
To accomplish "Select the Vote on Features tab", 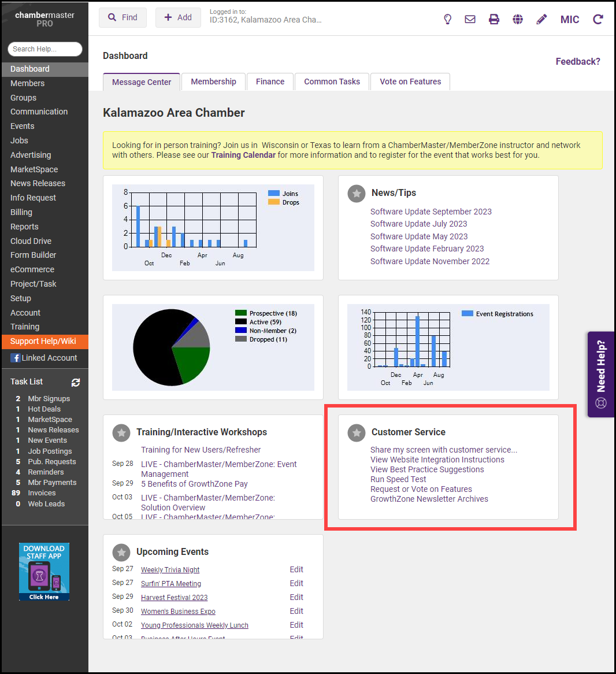I will 410,82.
